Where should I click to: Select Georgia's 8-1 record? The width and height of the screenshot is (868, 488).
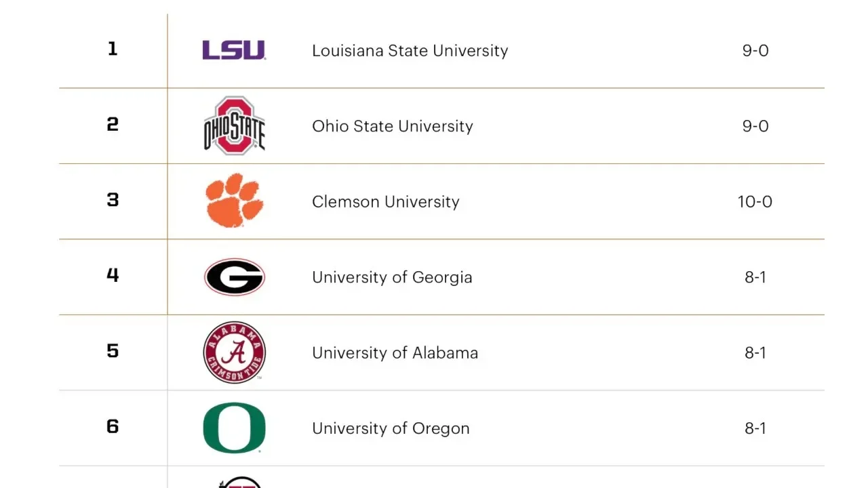[755, 277]
